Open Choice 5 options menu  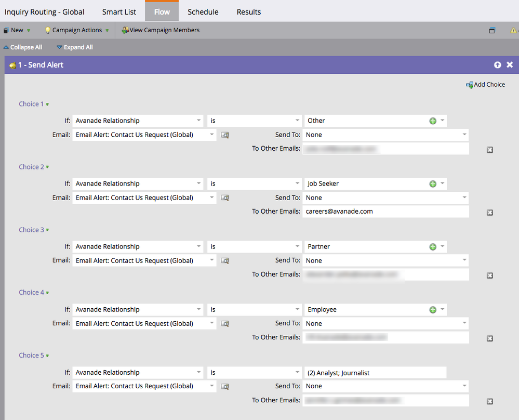click(47, 356)
